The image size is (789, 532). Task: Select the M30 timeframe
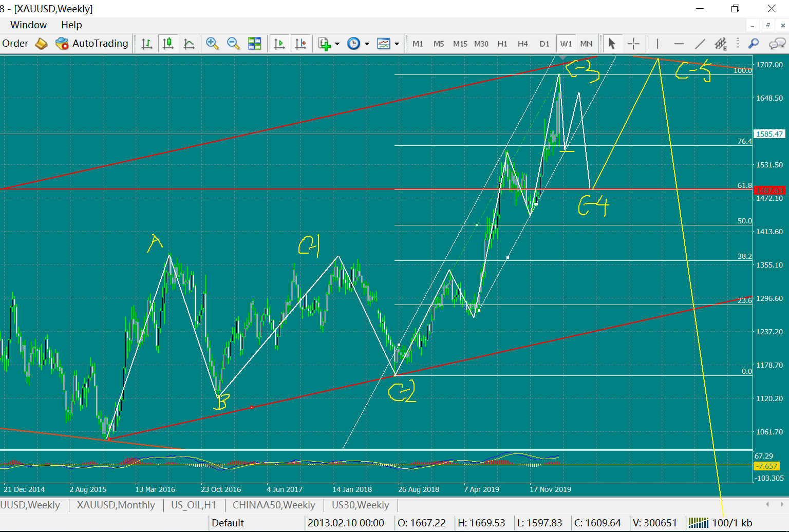click(x=481, y=44)
